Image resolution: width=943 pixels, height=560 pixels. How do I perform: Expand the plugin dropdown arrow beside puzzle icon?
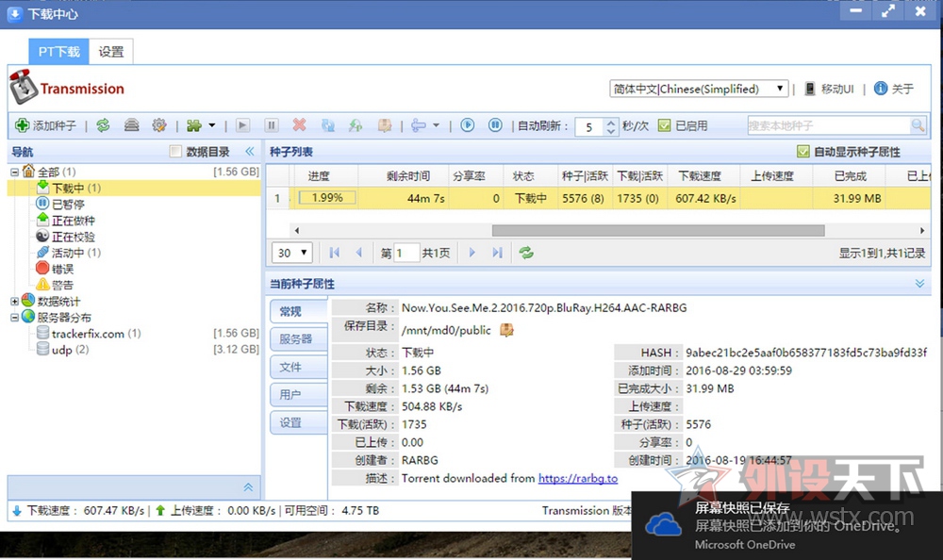tap(211, 125)
